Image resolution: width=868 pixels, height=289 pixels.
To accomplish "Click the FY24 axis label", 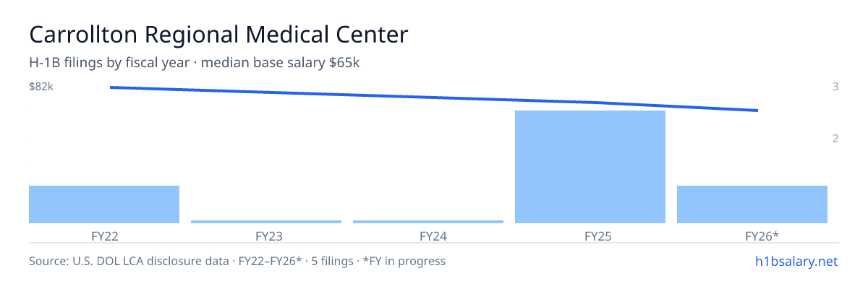I will [428, 236].
